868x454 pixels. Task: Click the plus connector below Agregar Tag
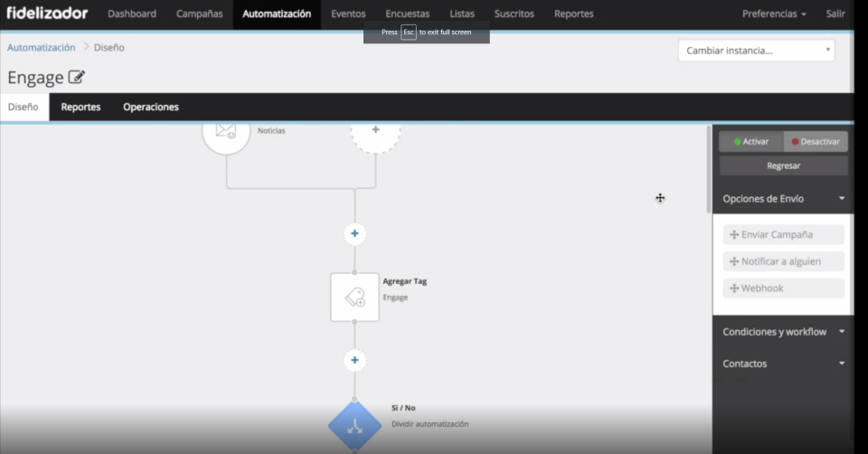(x=354, y=360)
